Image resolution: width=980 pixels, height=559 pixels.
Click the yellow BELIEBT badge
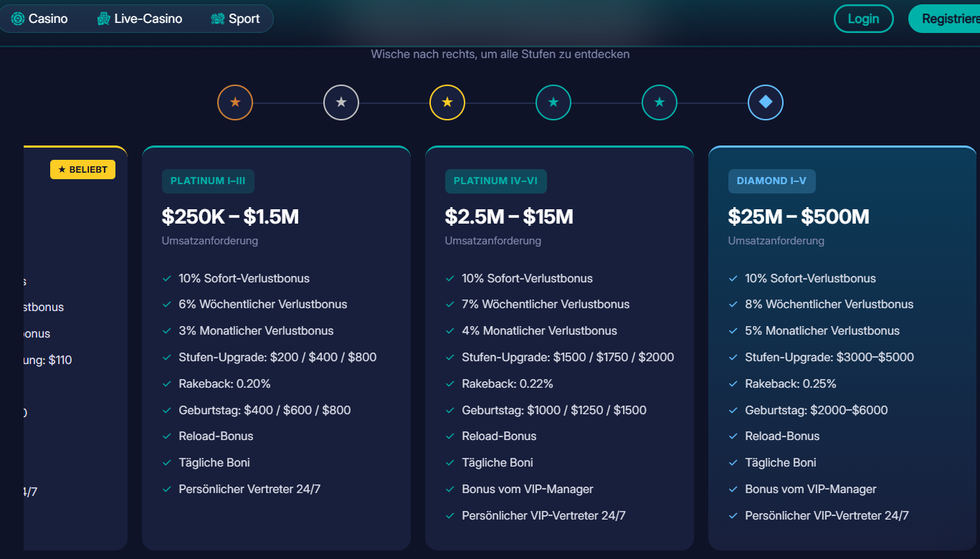(x=82, y=170)
